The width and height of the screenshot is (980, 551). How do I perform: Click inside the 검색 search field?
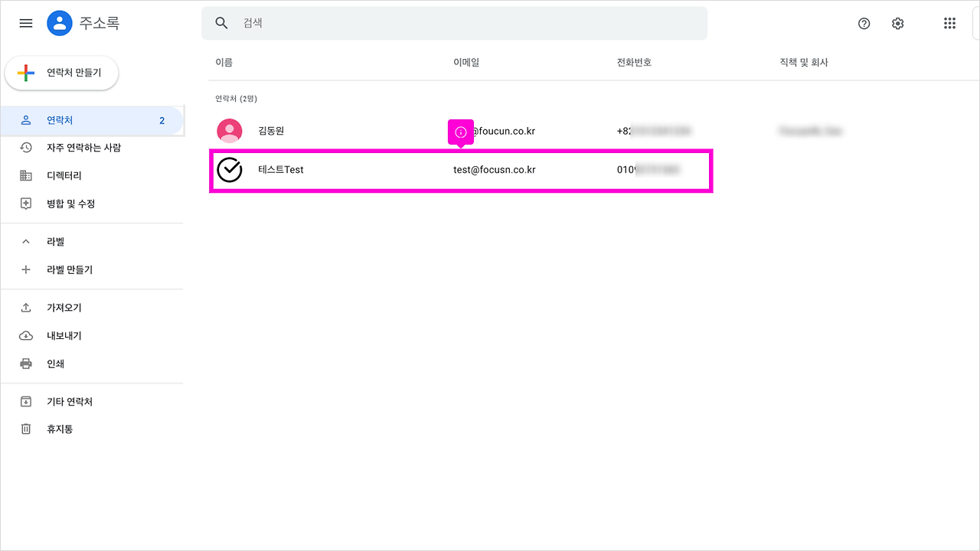[x=455, y=23]
